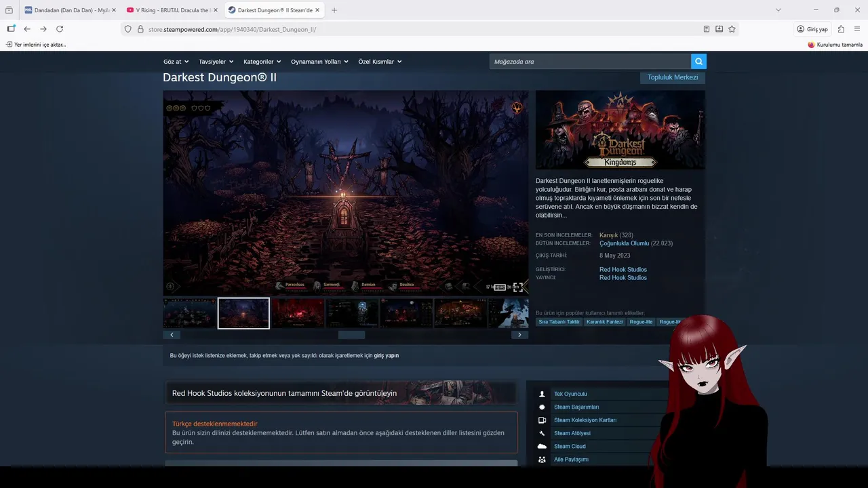Click the Steam Başarımları achievements icon
This screenshot has height=488, width=868.
point(542,407)
